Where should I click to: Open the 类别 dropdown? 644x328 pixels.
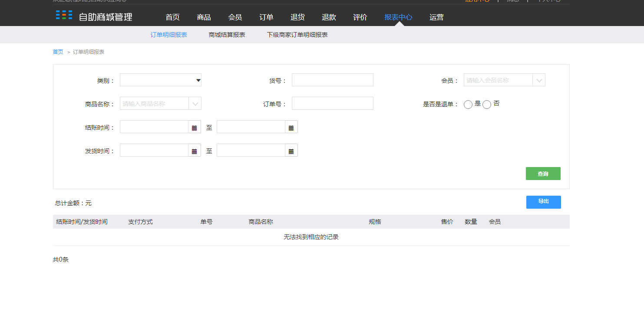[161, 80]
